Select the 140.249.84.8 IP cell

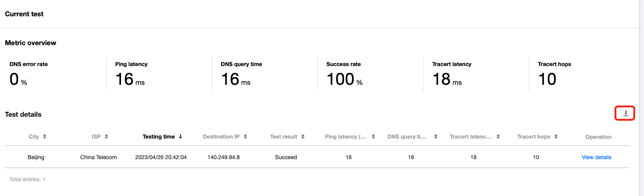coord(224,157)
